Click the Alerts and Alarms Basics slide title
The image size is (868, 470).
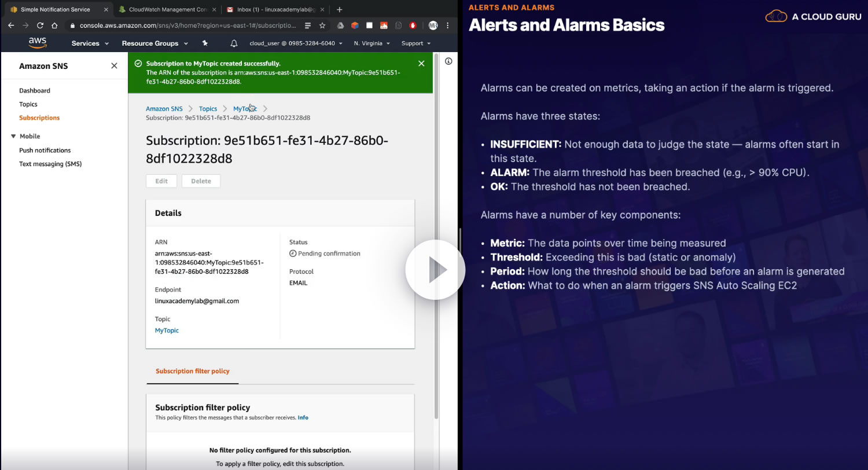coord(567,25)
